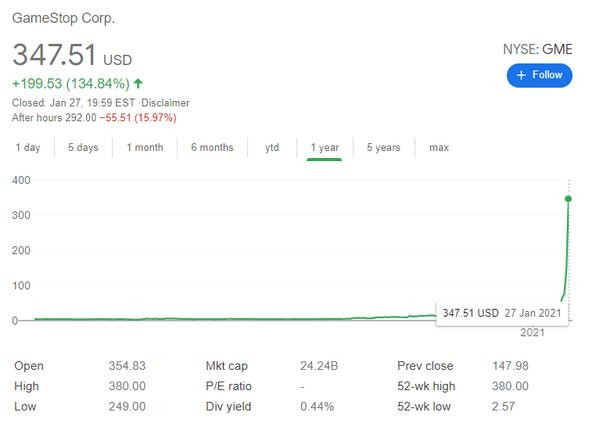Open the Disclaimer link
The image size is (600, 427).
[x=167, y=103]
